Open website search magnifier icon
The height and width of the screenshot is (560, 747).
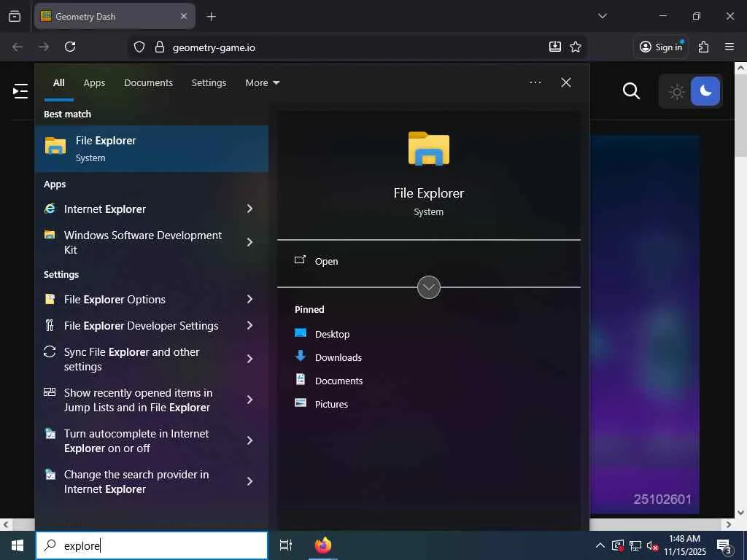631,90
